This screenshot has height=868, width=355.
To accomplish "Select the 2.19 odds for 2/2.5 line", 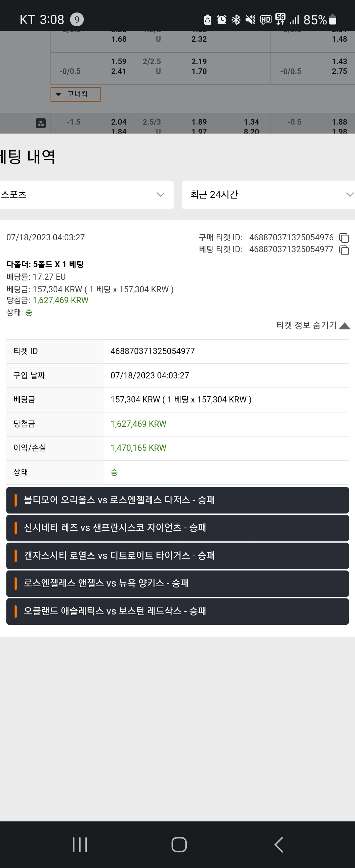I will [x=199, y=61].
